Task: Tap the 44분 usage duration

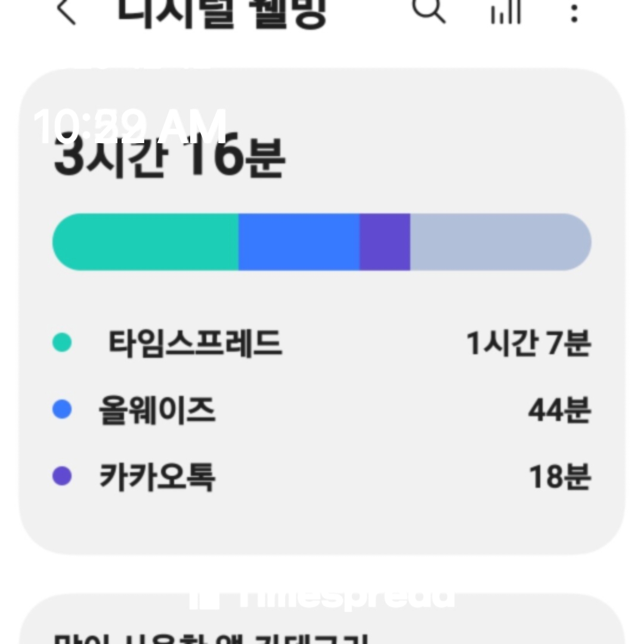Action: click(559, 410)
